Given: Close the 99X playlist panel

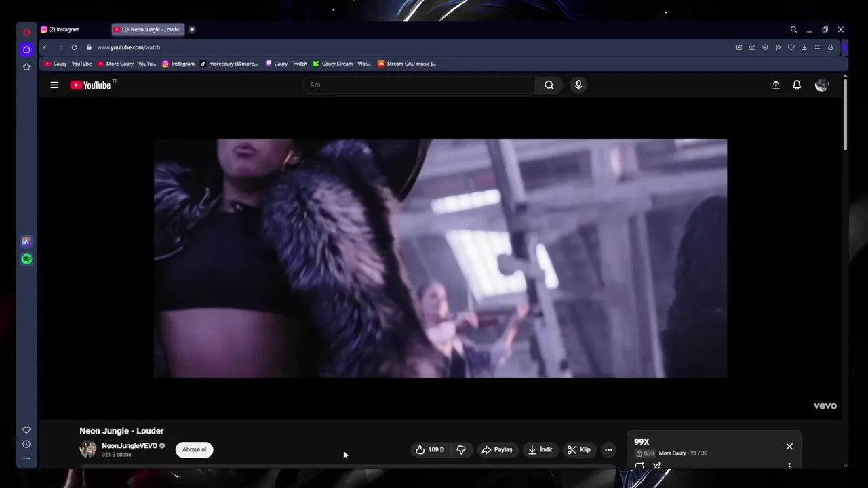Looking at the screenshot, I should (x=789, y=447).
